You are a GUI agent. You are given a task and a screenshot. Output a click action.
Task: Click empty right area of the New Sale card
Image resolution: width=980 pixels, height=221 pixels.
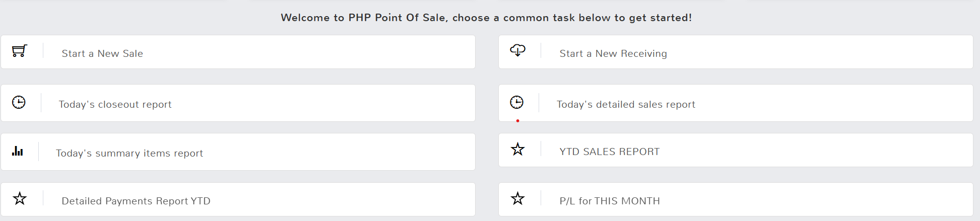click(353, 52)
